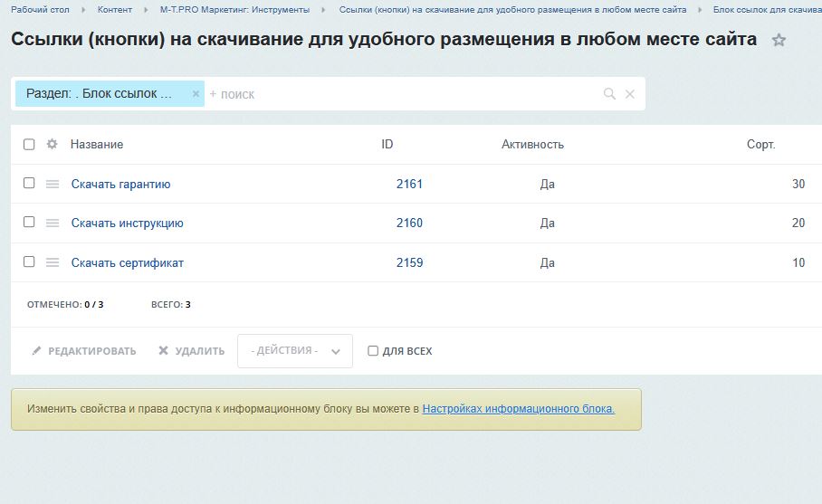The width and height of the screenshot is (822, 504).
Task: Check the Скачать сертификат row checkbox
Action: click(29, 262)
